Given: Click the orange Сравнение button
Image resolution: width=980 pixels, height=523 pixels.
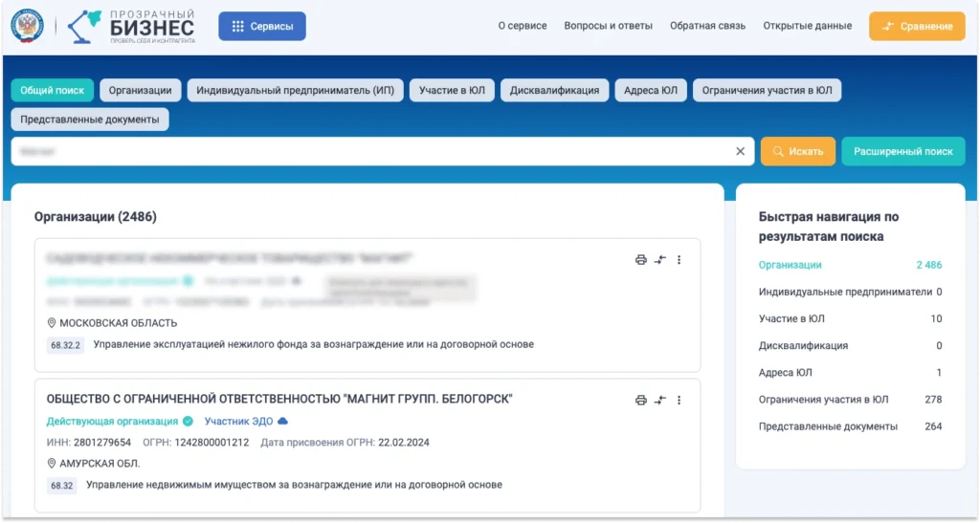Looking at the screenshot, I should coord(917,26).
